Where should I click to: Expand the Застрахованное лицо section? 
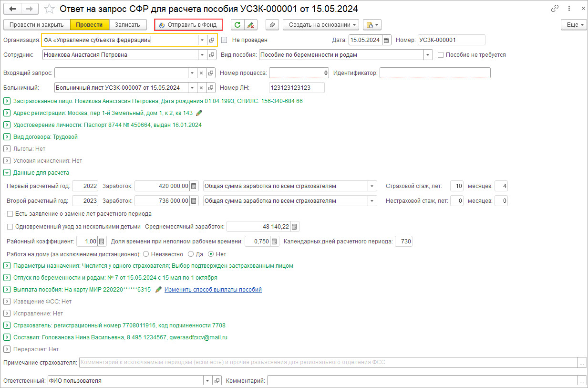coord(7,101)
